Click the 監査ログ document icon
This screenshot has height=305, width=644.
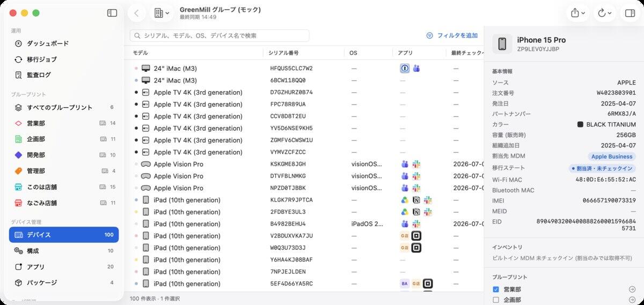(x=18, y=75)
